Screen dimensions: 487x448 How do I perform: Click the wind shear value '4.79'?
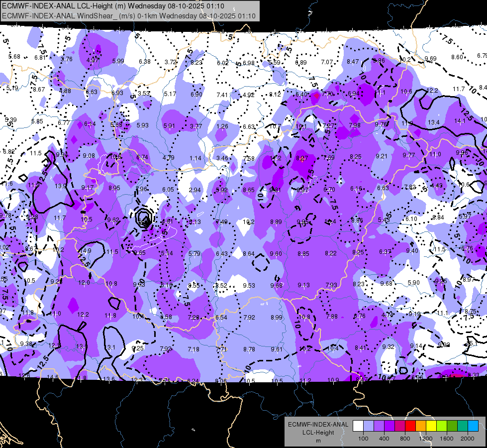pos(168,158)
